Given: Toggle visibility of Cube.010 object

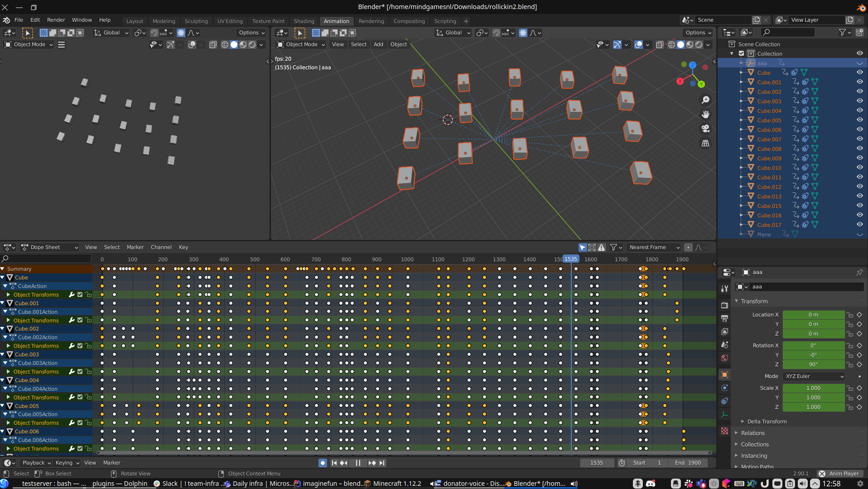Looking at the screenshot, I should (859, 168).
